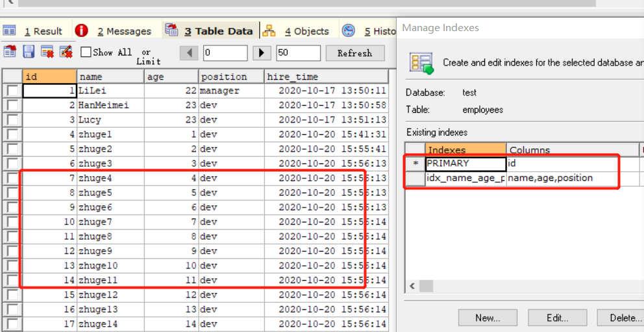This screenshot has width=644, height=332.
Task: Click the hire_time column header
Action: [326, 77]
